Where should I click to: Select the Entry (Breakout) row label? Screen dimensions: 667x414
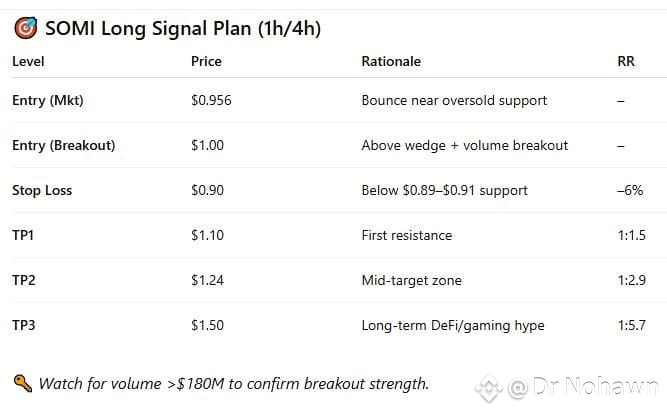point(63,145)
